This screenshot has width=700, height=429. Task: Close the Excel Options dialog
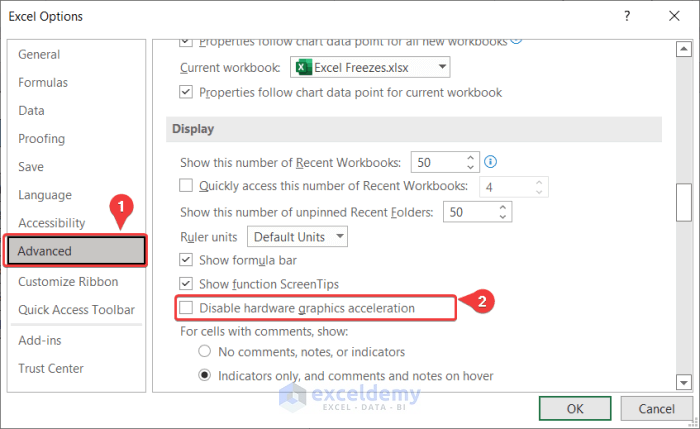click(674, 16)
